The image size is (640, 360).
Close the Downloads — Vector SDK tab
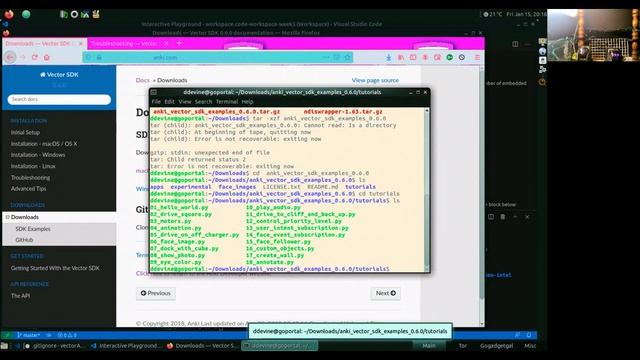pyautogui.click(x=81, y=43)
